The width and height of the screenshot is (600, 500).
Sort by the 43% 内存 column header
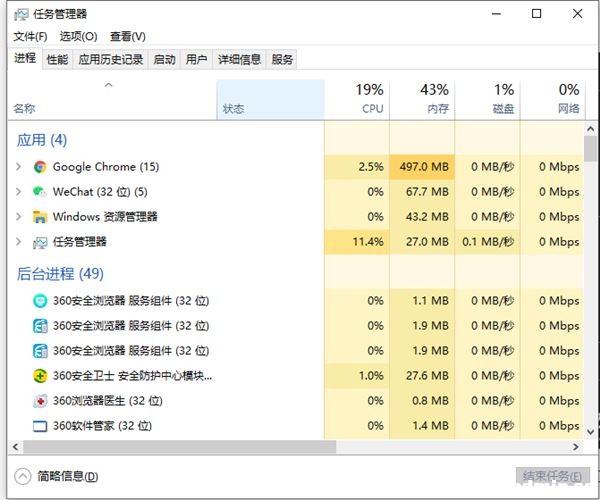pyautogui.click(x=422, y=100)
